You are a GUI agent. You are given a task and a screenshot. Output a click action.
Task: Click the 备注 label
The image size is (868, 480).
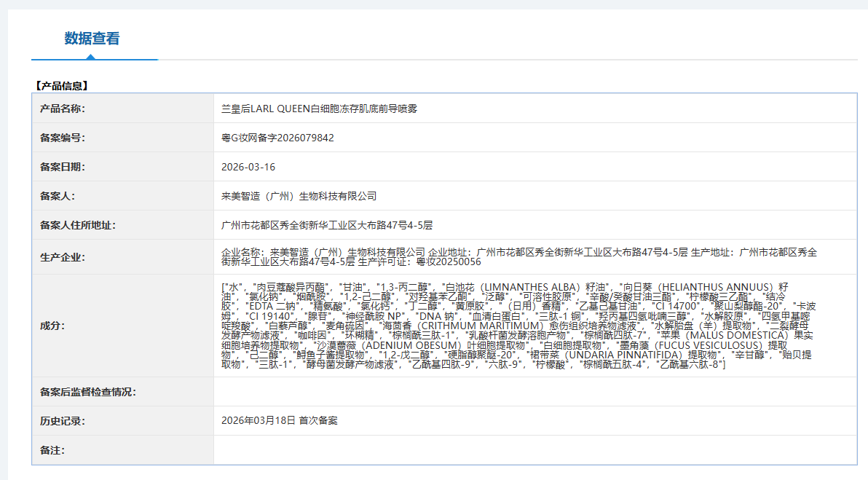pyautogui.click(x=52, y=450)
